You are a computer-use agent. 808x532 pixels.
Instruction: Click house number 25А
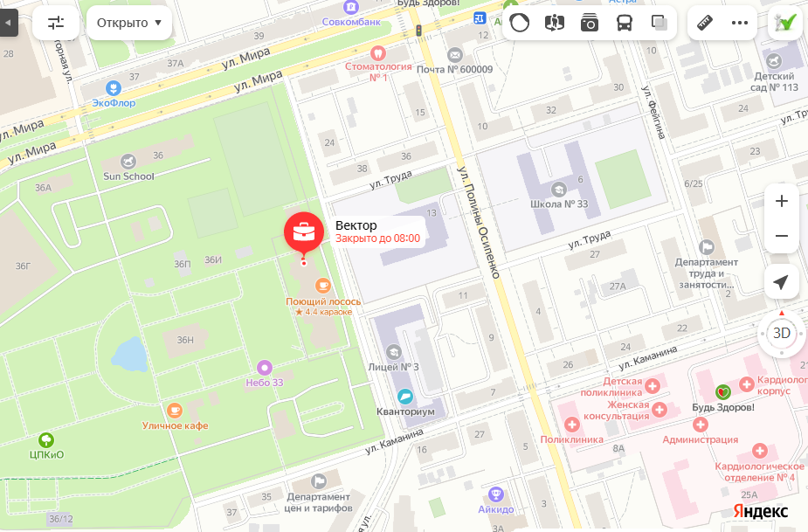click(x=749, y=495)
